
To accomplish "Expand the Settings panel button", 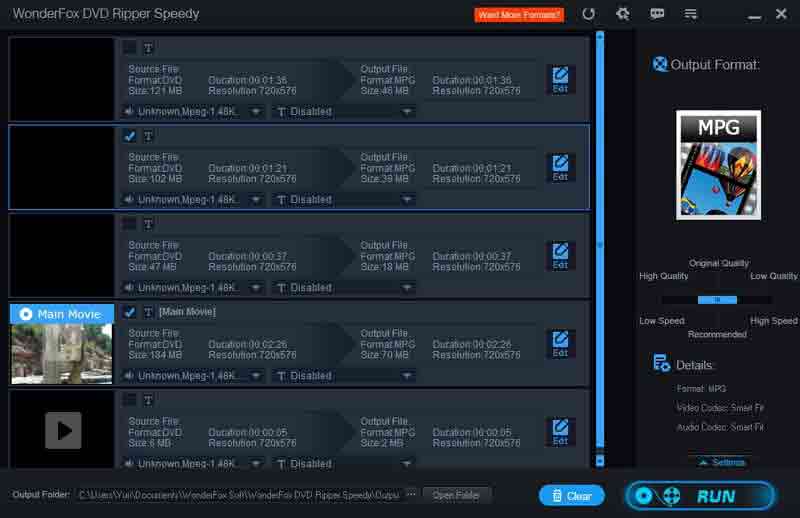I will click(x=723, y=462).
